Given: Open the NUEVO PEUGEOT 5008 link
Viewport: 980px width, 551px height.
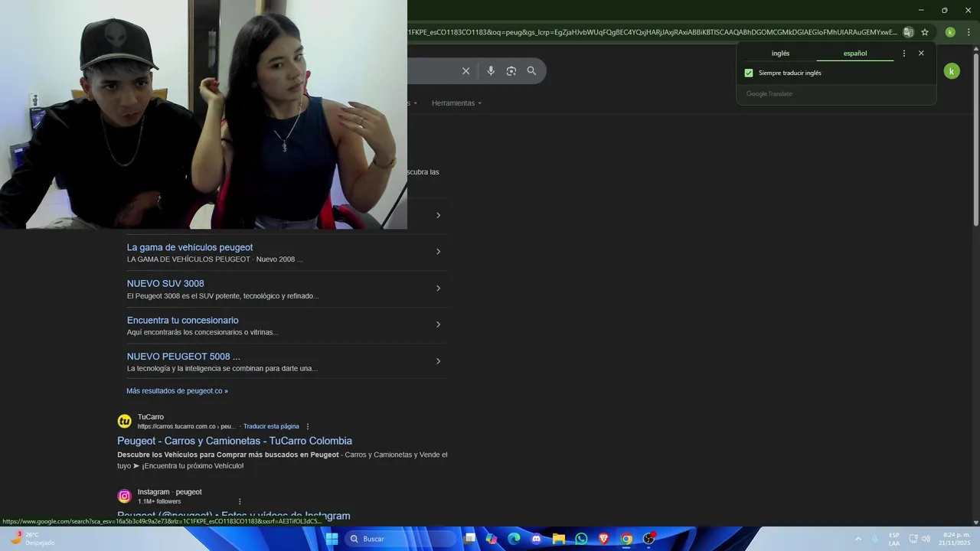Looking at the screenshot, I should tap(184, 357).
